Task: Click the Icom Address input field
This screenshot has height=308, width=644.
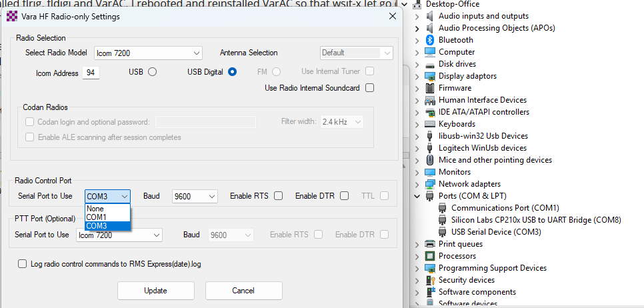Action: point(91,73)
